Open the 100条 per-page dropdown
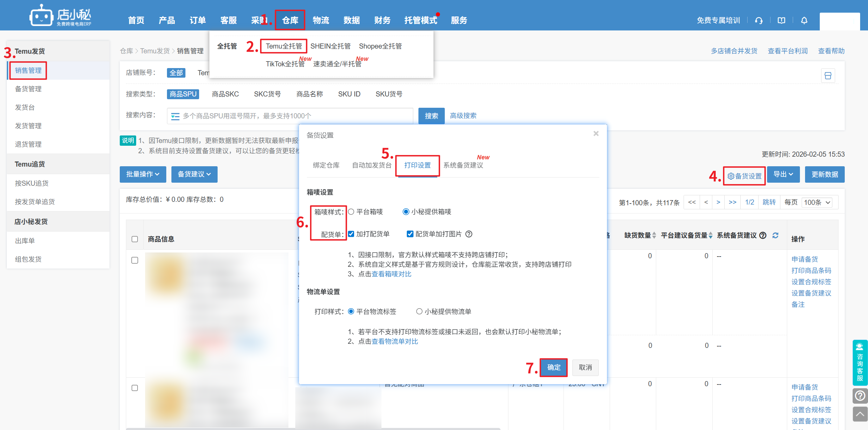Screen dimensions: 868x430 pyautogui.click(x=817, y=203)
